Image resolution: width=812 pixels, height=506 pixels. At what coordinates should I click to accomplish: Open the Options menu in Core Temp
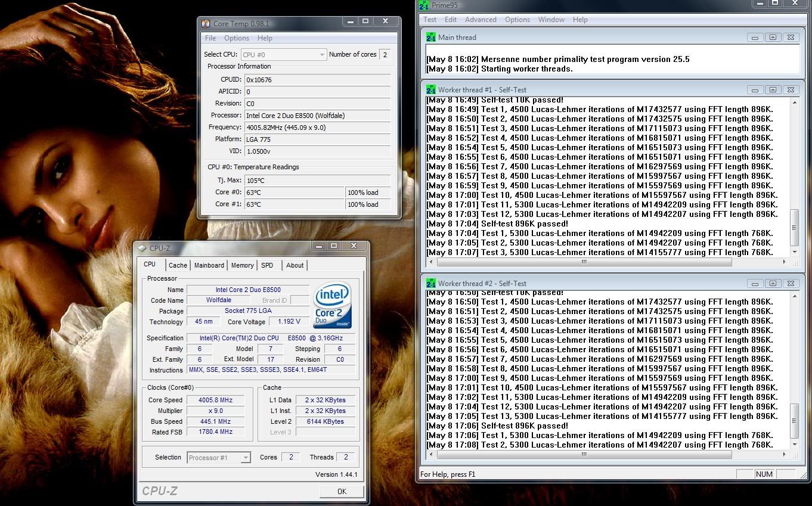(x=237, y=38)
